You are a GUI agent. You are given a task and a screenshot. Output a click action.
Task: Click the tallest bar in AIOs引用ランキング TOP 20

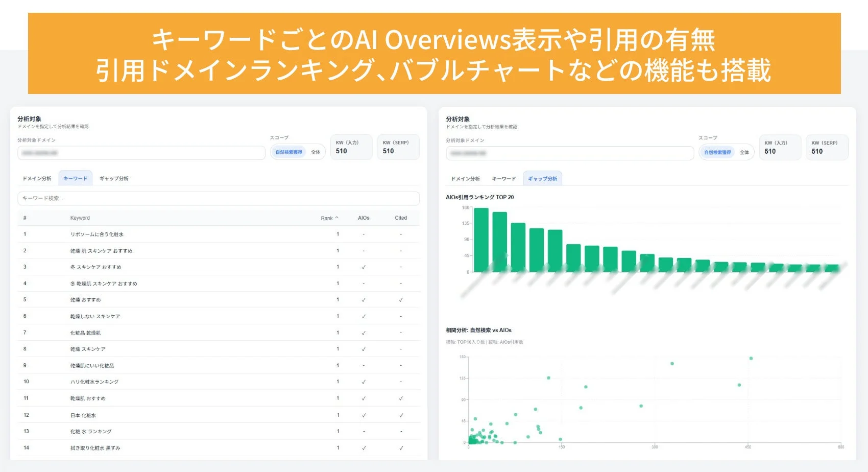480,240
